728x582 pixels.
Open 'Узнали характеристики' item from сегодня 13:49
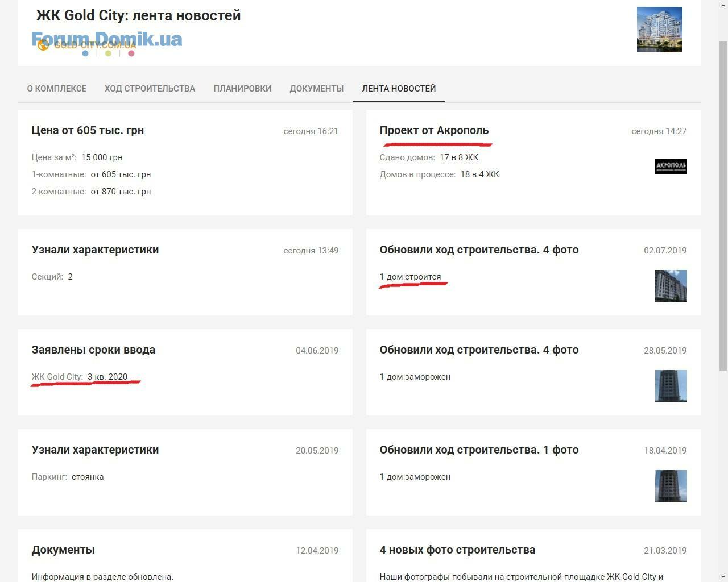[95, 250]
